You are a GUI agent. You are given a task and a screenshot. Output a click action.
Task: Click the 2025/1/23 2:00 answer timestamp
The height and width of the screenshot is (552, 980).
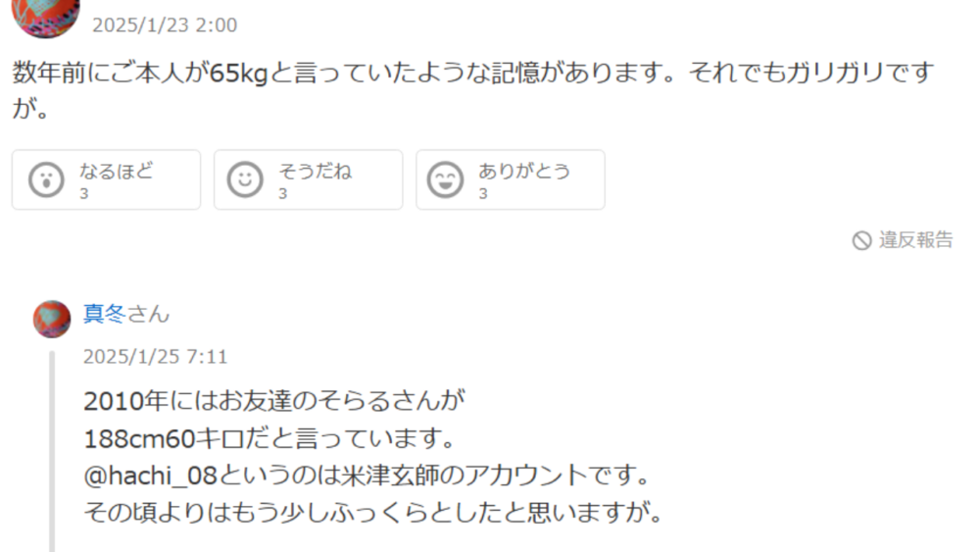point(165,25)
